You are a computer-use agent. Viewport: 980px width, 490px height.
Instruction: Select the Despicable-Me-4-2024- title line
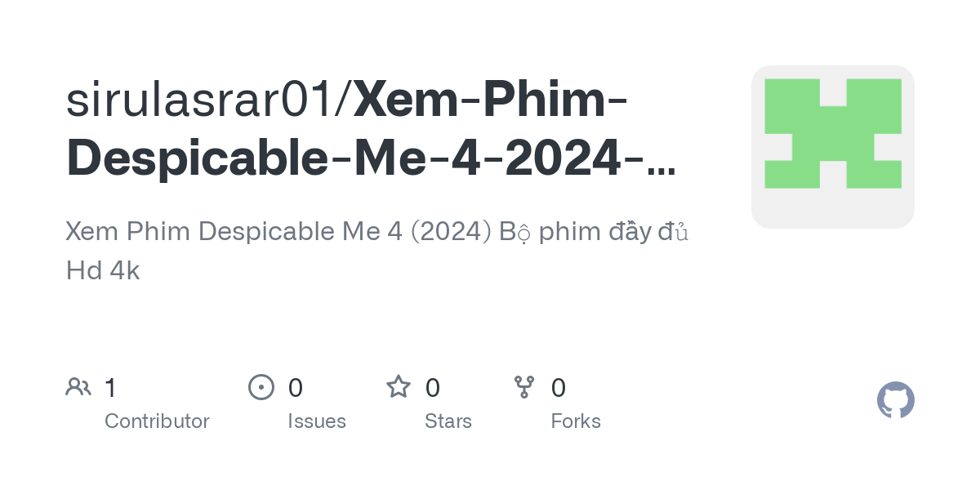[x=356, y=158]
